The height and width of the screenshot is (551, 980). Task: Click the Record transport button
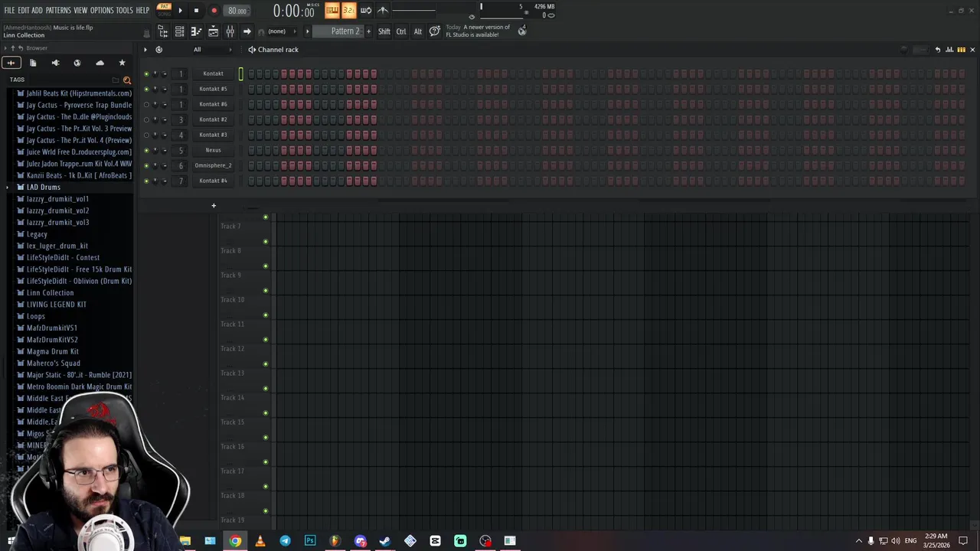coord(214,11)
